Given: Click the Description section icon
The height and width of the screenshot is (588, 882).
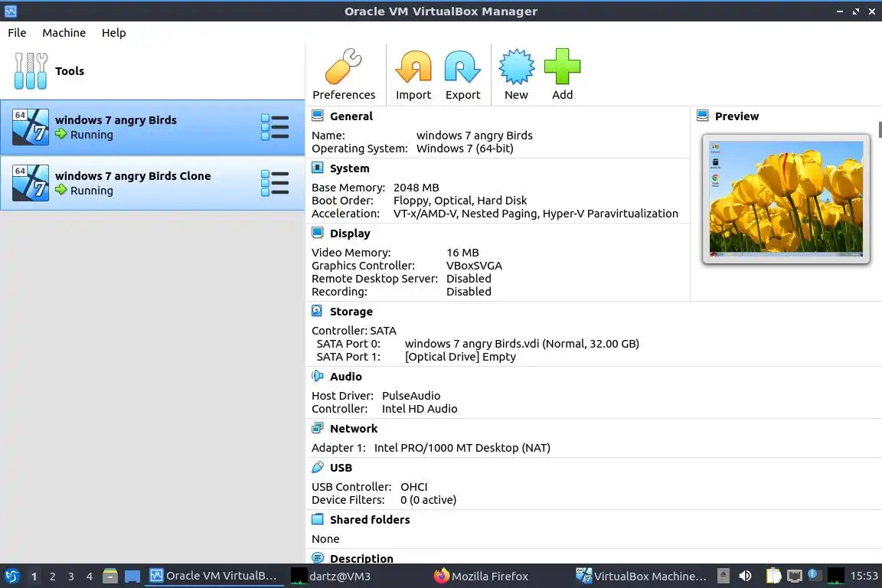Looking at the screenshot, I should click(x=318, y=557).
